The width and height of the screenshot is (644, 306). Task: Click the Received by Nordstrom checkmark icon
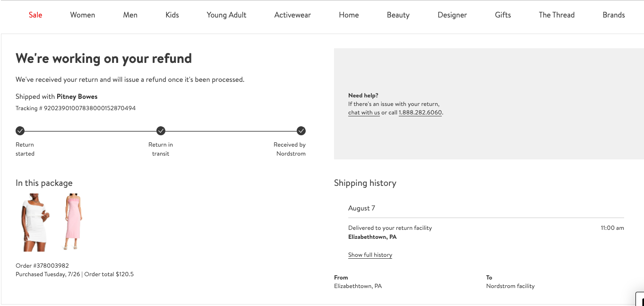coord(301,131)
